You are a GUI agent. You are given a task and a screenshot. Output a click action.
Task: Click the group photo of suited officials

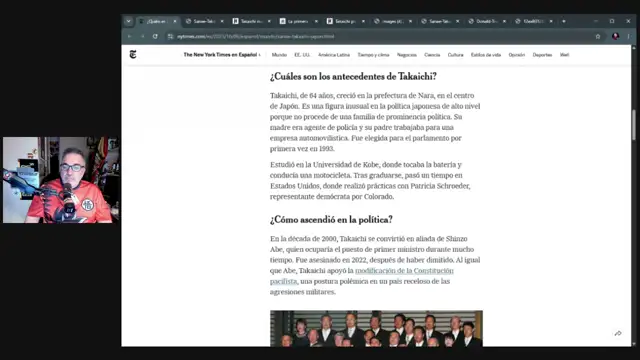click(376, 329)
